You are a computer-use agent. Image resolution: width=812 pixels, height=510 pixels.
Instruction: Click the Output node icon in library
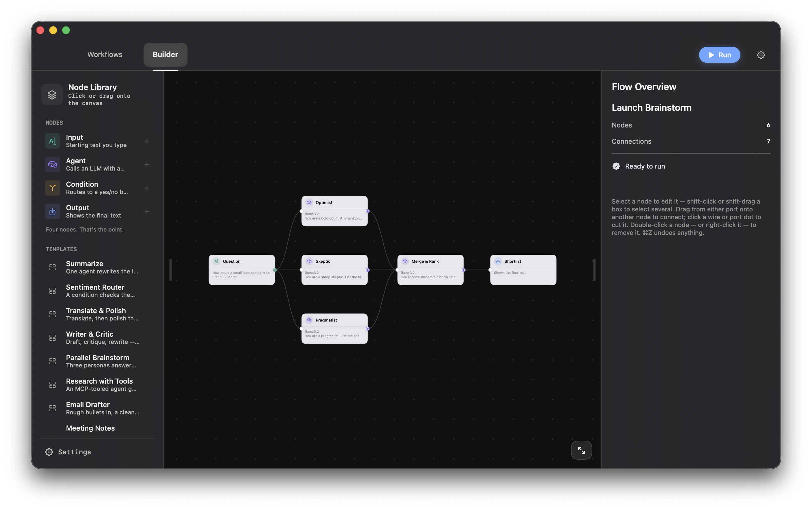53,211
